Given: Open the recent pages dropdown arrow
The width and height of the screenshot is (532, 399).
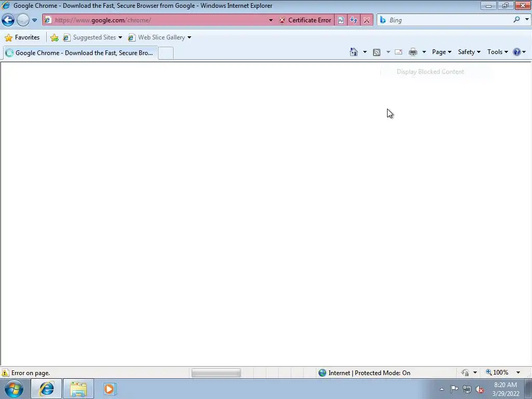Looking at the screenshot, I should (x=34, y=20).
